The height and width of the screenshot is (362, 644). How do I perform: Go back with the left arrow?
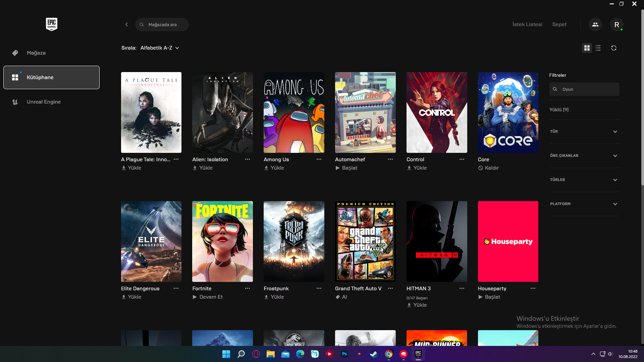click(126, 24)
